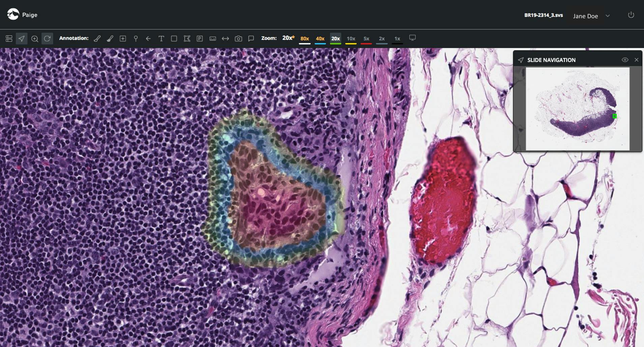The width and height of the screenshot is (644, 347).
Task: Select the brush annotation tool
Action: 110,38
